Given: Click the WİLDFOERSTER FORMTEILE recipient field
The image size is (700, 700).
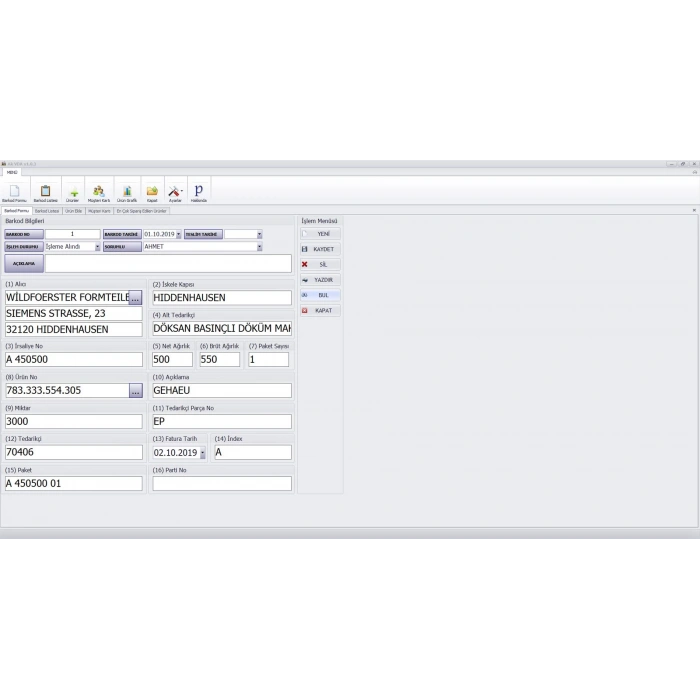Looking at the screenshot, I should (x=67, y=298).
